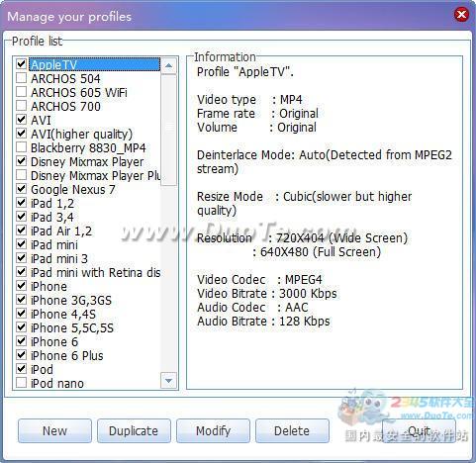This screenshot has width=476, height=463.
Task: Uncheck the iPhone 4,4S checkbox
Action: tap(21, 314)
